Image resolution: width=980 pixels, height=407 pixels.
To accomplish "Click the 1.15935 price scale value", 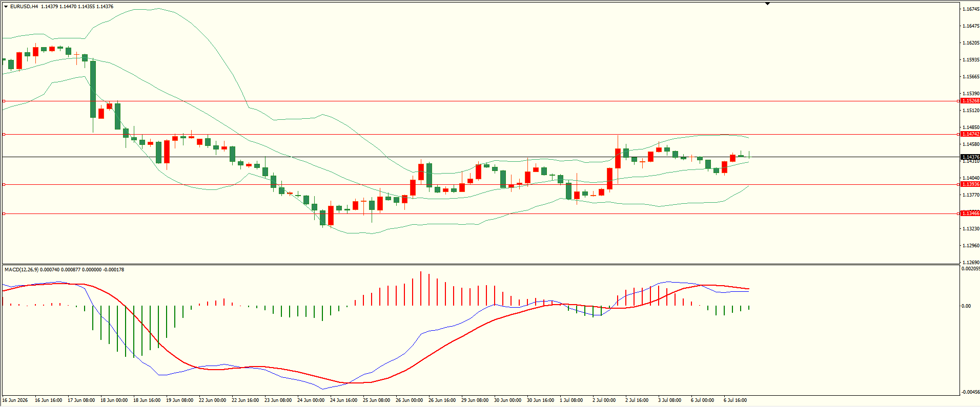I will pos(971,60).
